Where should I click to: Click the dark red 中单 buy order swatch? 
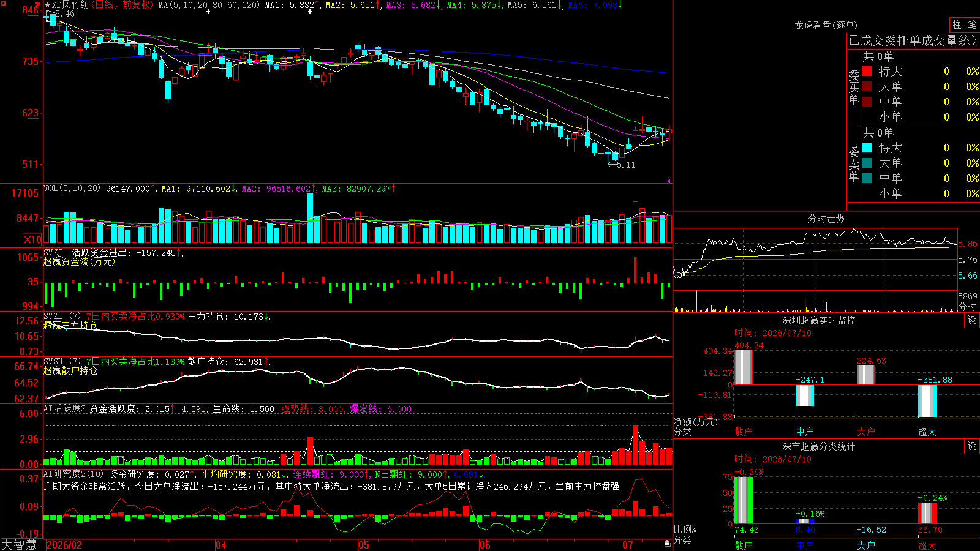tap(867, 102)
